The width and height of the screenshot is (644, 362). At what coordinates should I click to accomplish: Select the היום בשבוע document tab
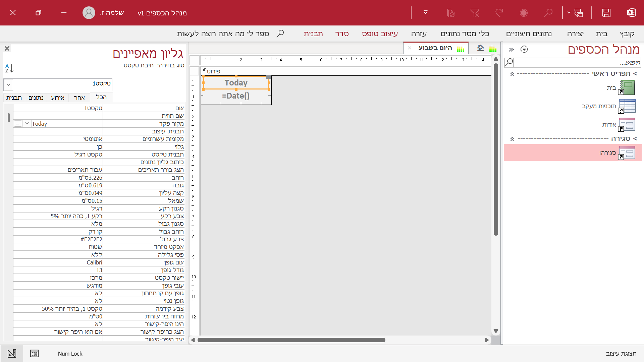point(435,48)
